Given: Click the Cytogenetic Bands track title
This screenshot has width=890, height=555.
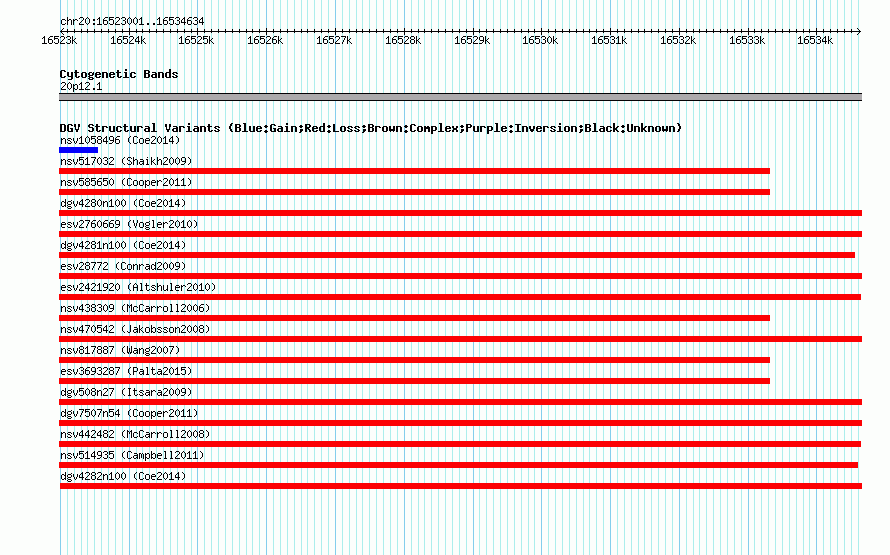Looking at the screenshot, I should pyautogui.click(x=119, y=74).
